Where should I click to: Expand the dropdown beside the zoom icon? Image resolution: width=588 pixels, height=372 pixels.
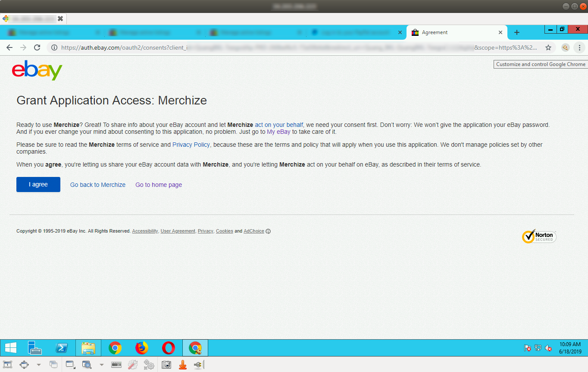pyautogui.click(x=102, y=365)
